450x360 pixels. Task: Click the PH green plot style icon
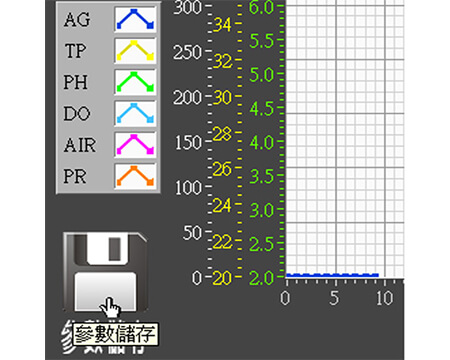tap(135, 82)
